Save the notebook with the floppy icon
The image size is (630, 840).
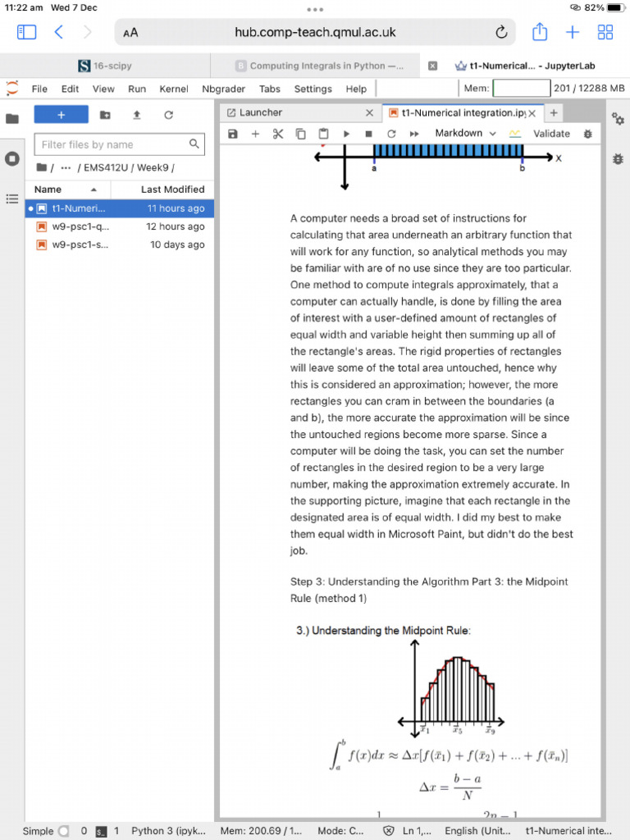(x=232, y=134)
